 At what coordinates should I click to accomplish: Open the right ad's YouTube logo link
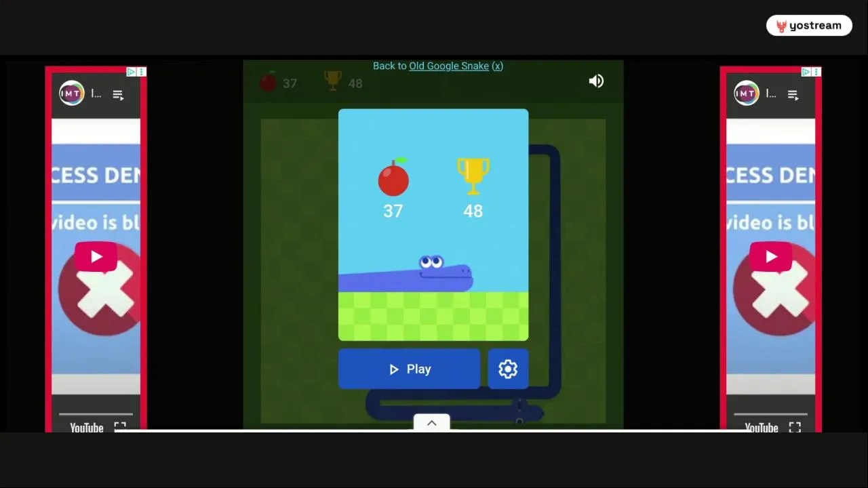762,427
